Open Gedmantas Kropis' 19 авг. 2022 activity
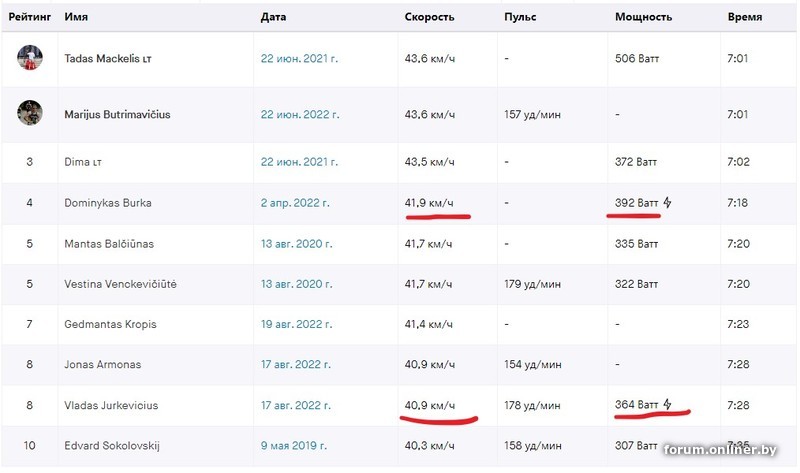 click(x=299, y=324)
